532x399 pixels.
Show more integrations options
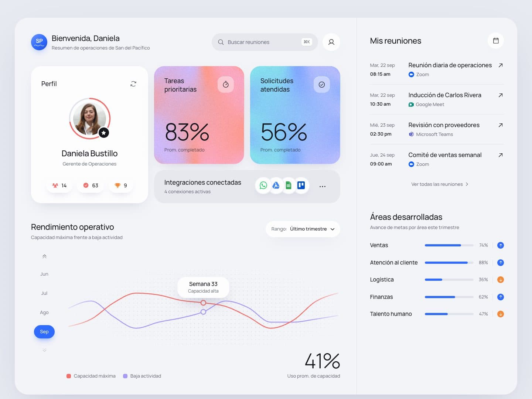323,187
